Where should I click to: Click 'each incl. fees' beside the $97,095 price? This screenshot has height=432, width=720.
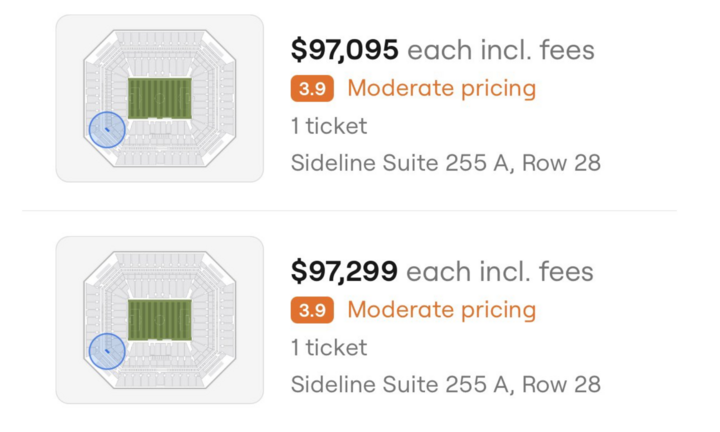pos(500,50)
